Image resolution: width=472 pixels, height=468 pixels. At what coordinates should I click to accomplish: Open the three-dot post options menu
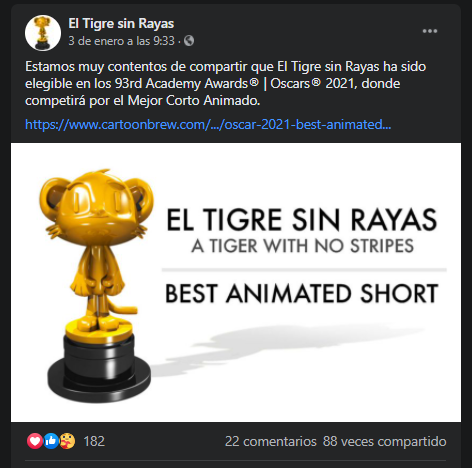click(430, 31)
